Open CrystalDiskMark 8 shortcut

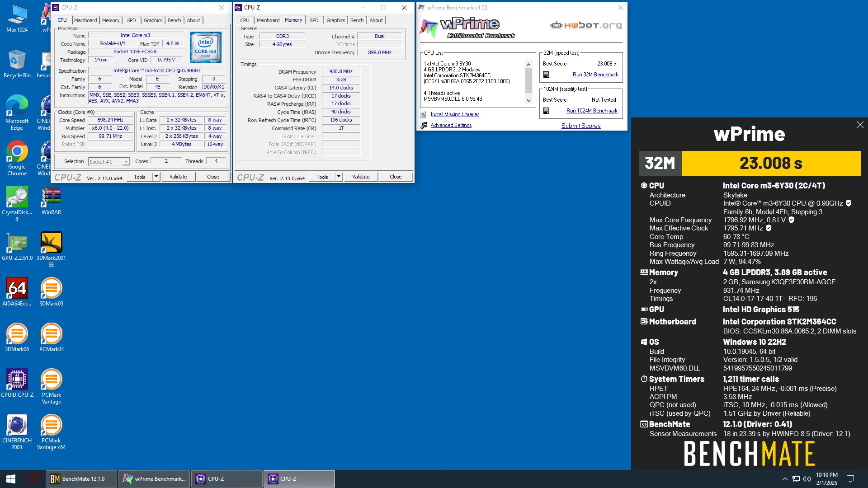pyautogui.click(x=17, y=204)
